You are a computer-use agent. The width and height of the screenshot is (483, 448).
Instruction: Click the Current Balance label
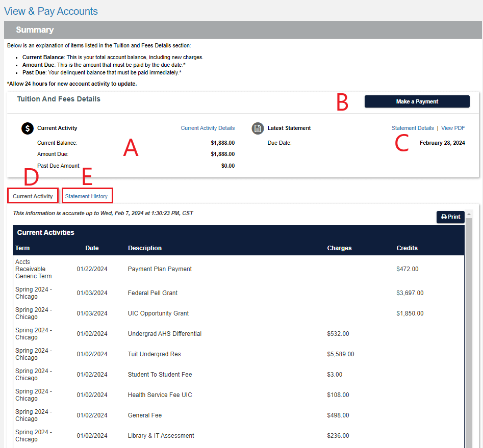tap(57, 143)
